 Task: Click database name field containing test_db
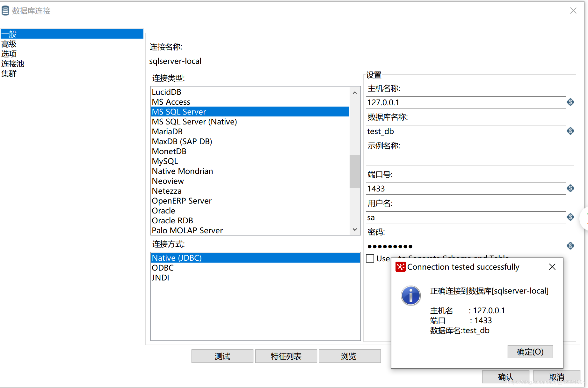click(x=466, y=131)
